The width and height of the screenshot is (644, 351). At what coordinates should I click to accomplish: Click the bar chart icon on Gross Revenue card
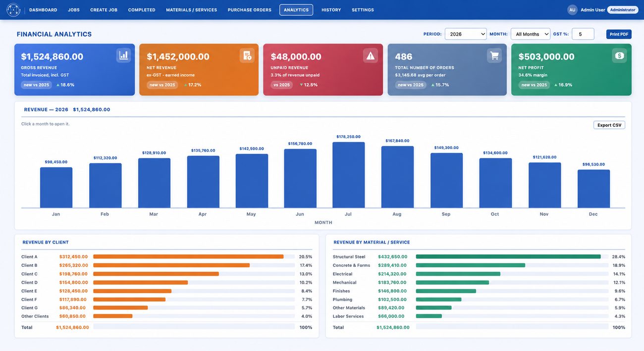click(123, 55)
